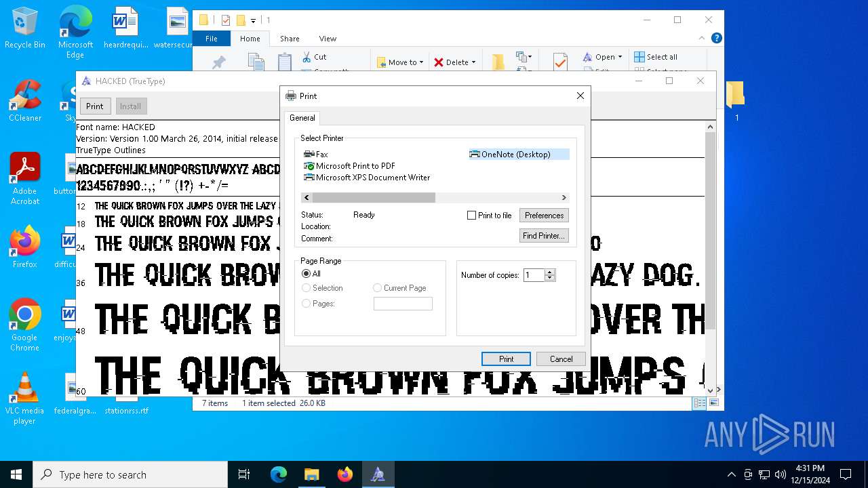Viewport: 868px width, 488px height.
Task: Open CCleaner desktop shortcut
Action: pyautogui.click(x=25, y=101)
